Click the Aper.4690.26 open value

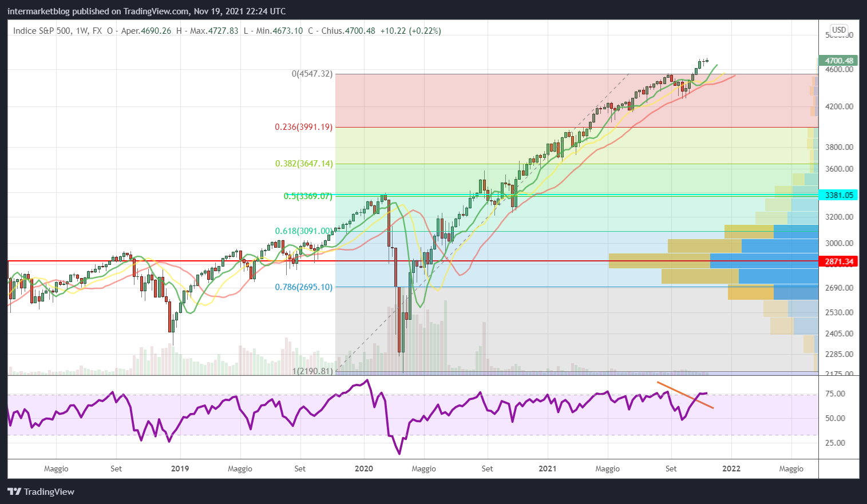point(146,31)
